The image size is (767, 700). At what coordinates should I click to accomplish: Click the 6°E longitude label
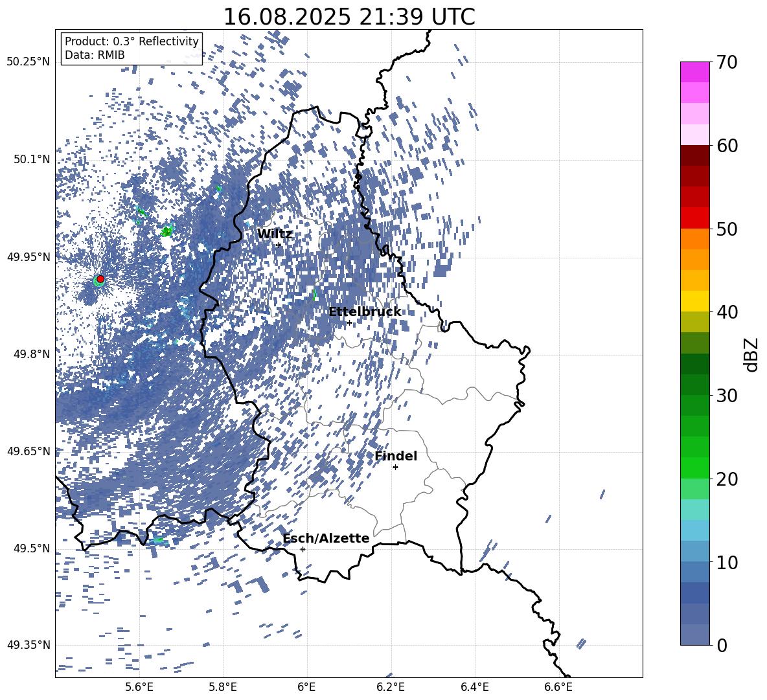coord(306,687)
